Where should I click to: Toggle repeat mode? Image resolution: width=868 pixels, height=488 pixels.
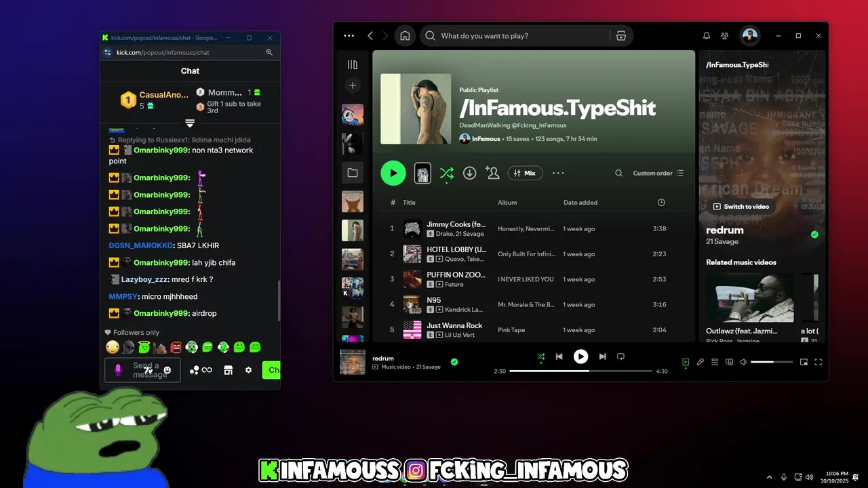coord(620,357)
